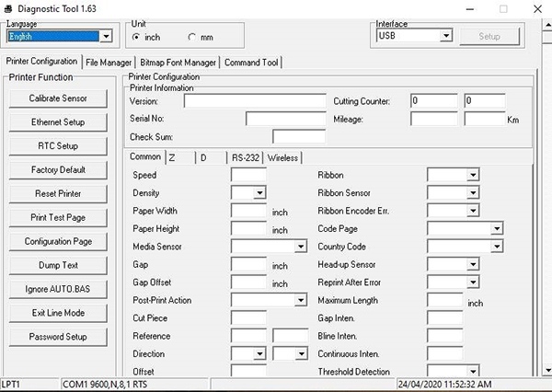The image size is (552, 392).
Task: Open the Media Sensor dropdown
Action: 300,247
